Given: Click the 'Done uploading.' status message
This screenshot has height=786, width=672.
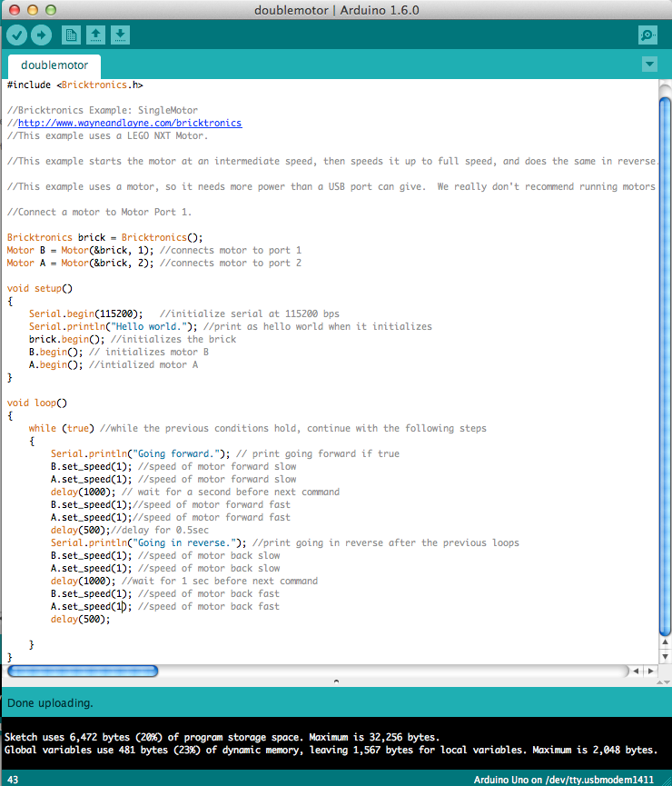Looking at the screenshot, I should [50, 702].
